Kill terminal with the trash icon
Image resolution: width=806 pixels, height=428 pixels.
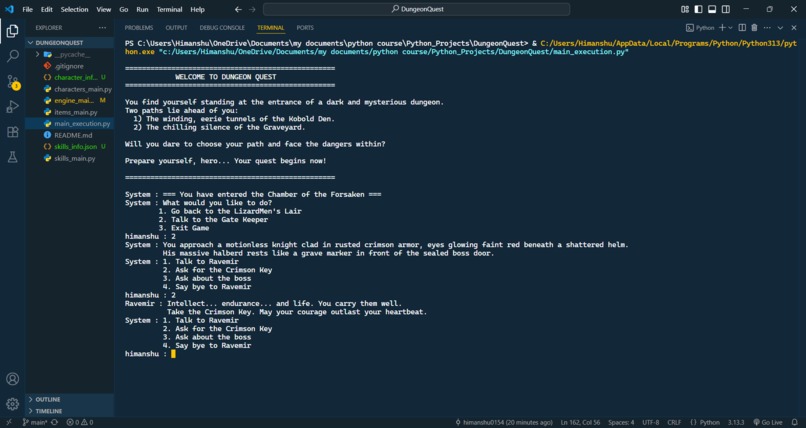coord(754,28)
